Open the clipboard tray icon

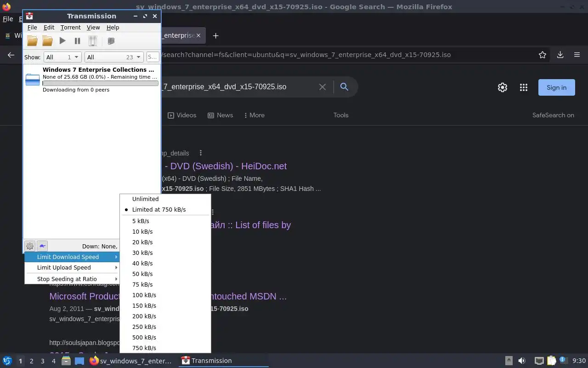point(551,361)
